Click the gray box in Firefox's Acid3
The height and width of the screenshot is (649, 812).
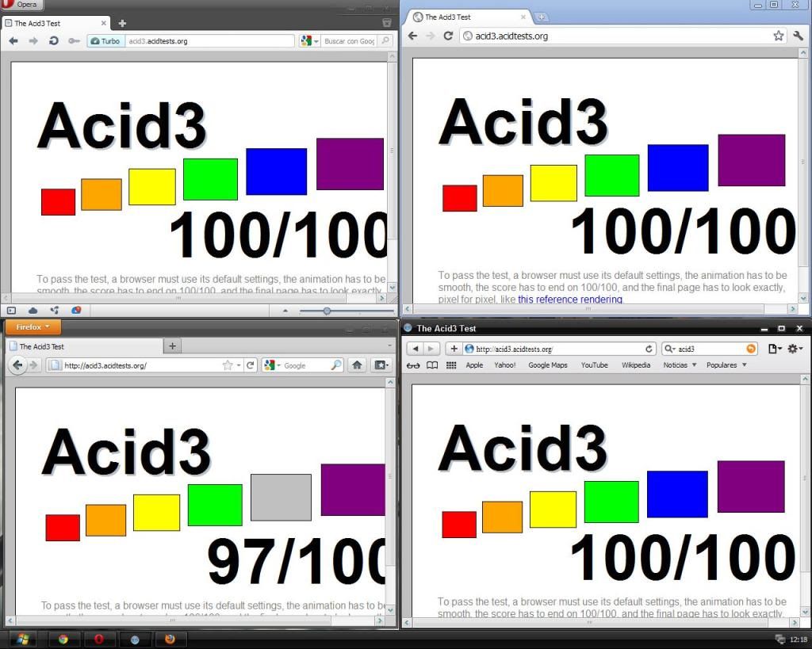[282, 498]
